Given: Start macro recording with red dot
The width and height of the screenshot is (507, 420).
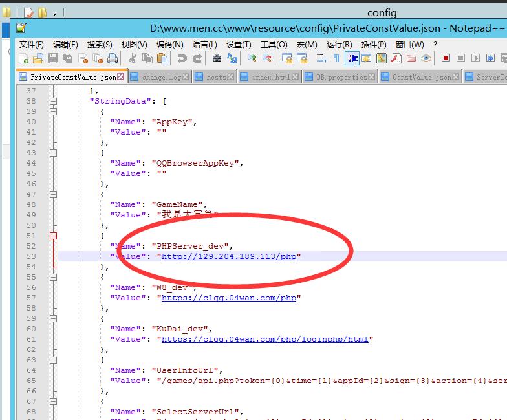Looking at the screenshot, I should (446, 58).
